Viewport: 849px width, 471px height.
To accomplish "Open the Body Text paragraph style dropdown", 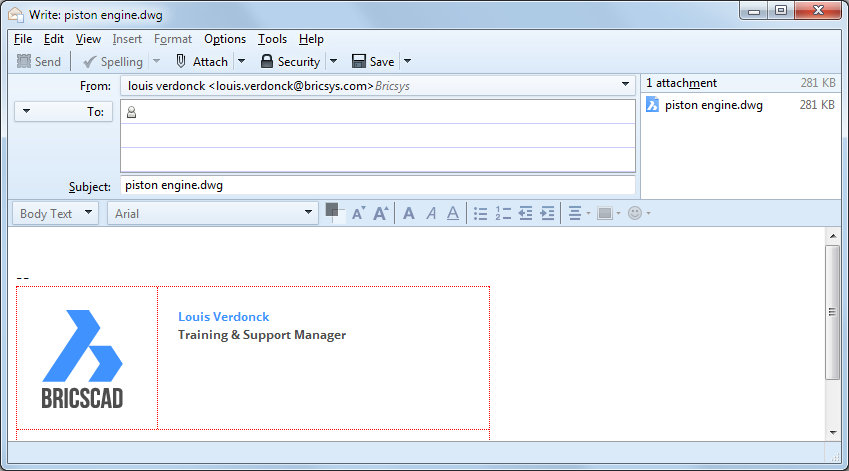I will click(x=58, y=213).
